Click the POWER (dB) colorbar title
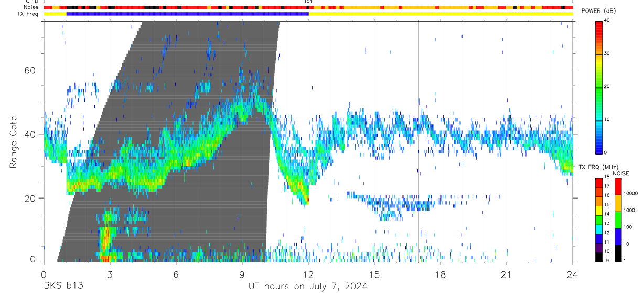The height and width of the screenshot is (297, 644). tap(599, 12)
